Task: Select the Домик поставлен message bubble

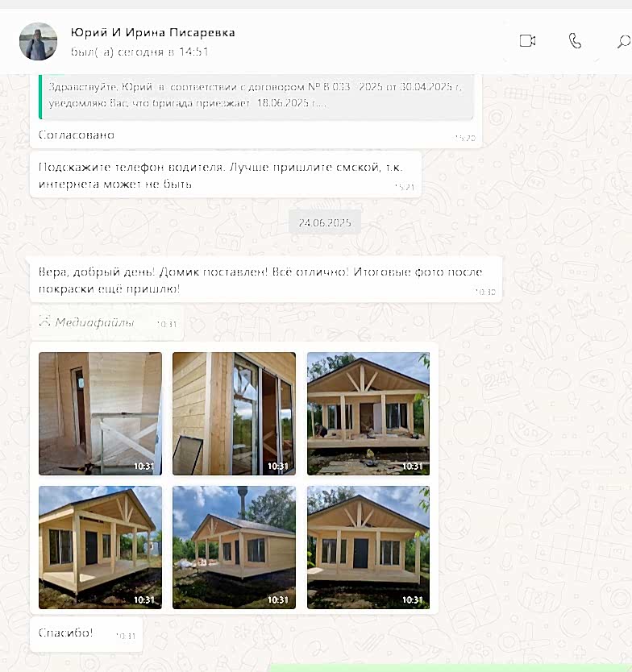Action: (266, 280)
